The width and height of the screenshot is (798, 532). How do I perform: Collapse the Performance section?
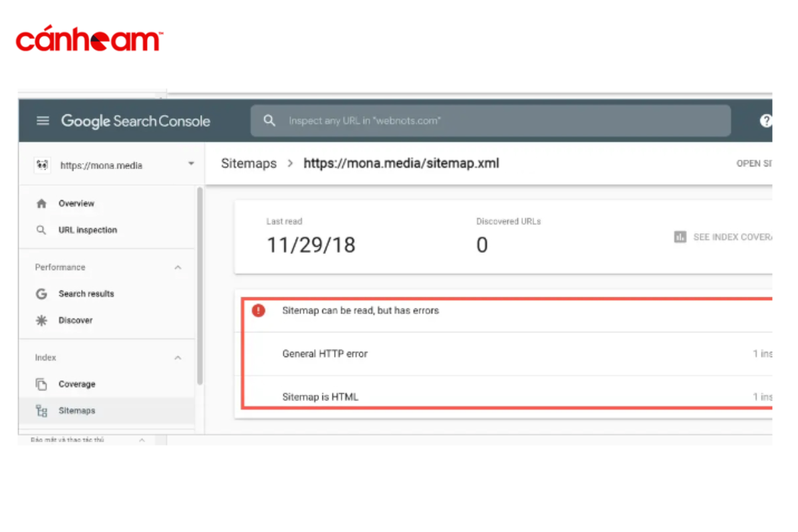pyautogui.click(x=178, y=267)
